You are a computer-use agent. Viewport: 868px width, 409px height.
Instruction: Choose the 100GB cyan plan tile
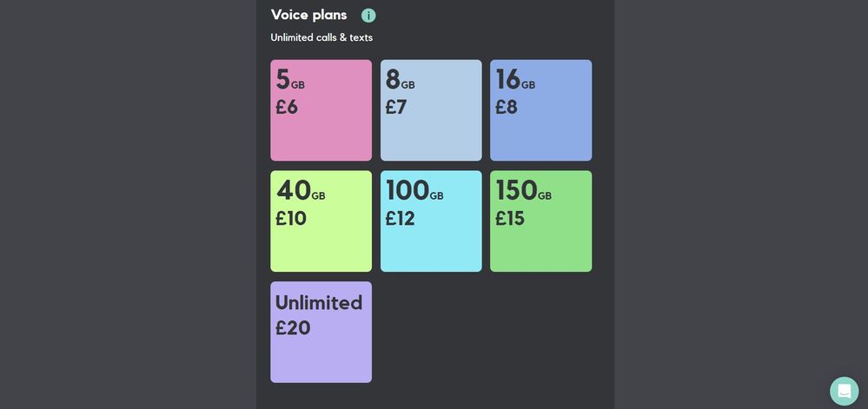[431, 221]
